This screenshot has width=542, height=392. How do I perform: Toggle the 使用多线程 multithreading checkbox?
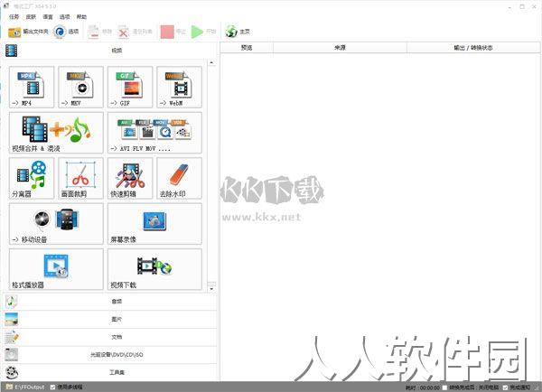(x=53, y=387)
